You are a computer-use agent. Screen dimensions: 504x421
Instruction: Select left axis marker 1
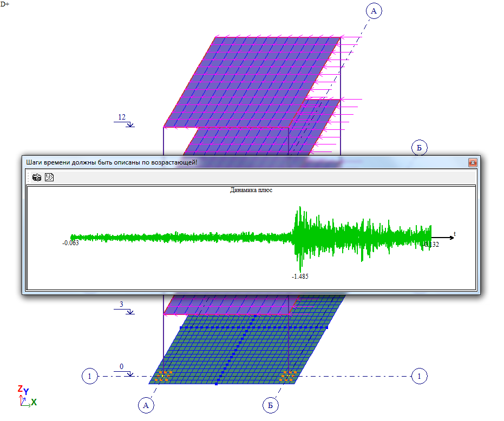point(90,376)
